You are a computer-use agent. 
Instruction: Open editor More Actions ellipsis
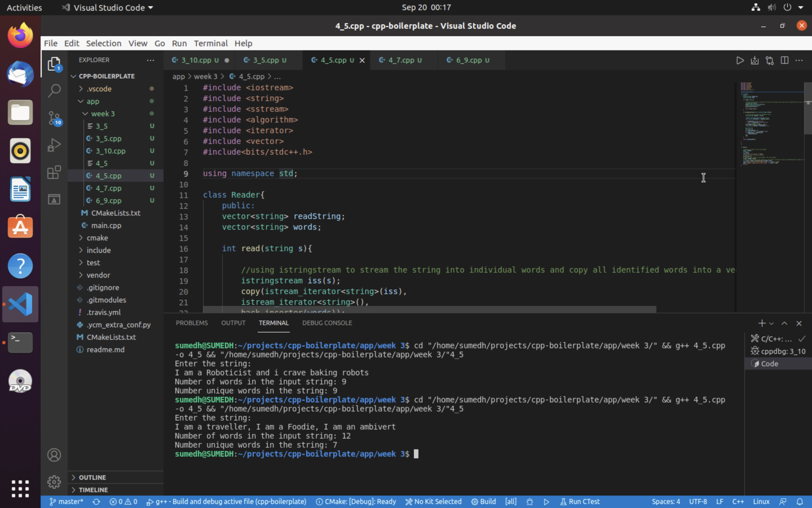tap(799, 60)
